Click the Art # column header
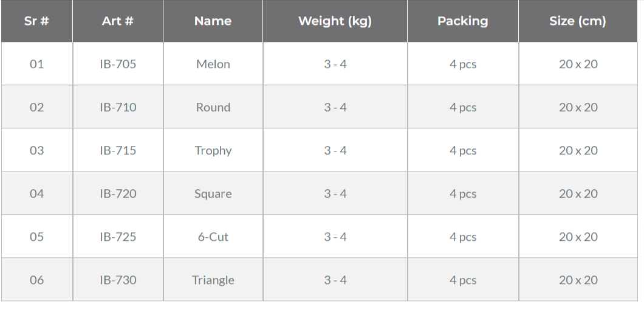The image size is (644, 309). (118, 21)
